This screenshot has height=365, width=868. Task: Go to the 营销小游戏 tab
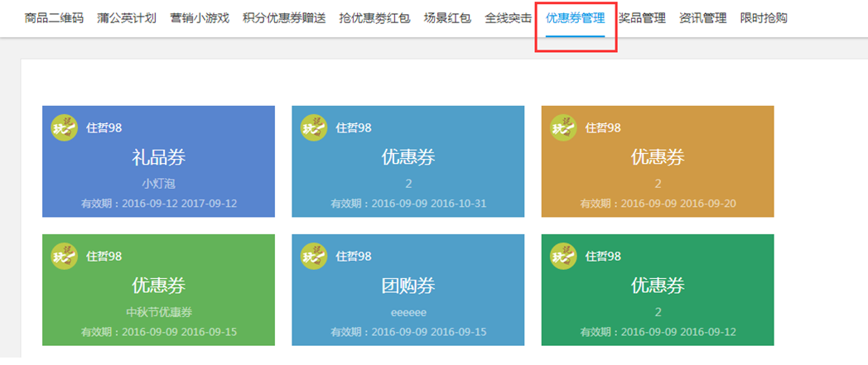click(200, 18)
